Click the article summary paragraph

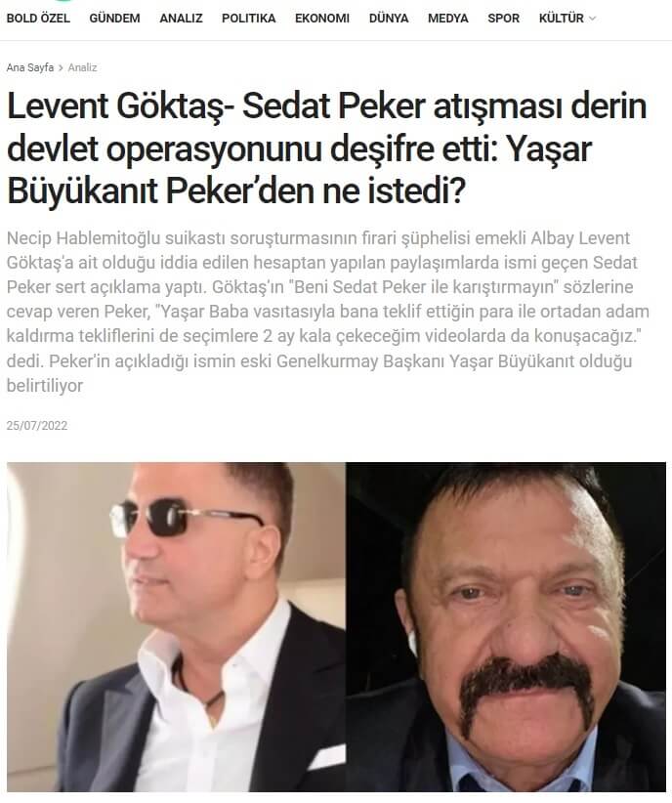[328, 312]
